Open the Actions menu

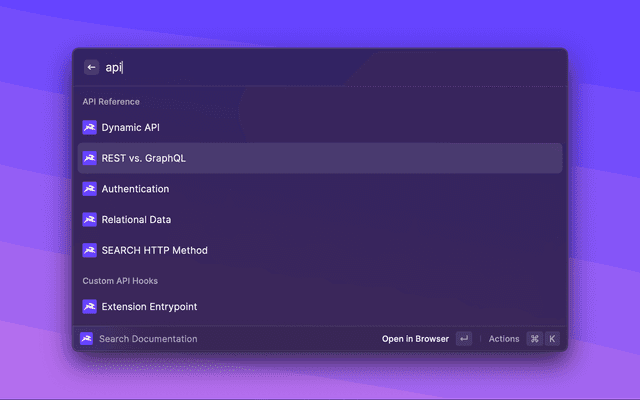(504, 339)
